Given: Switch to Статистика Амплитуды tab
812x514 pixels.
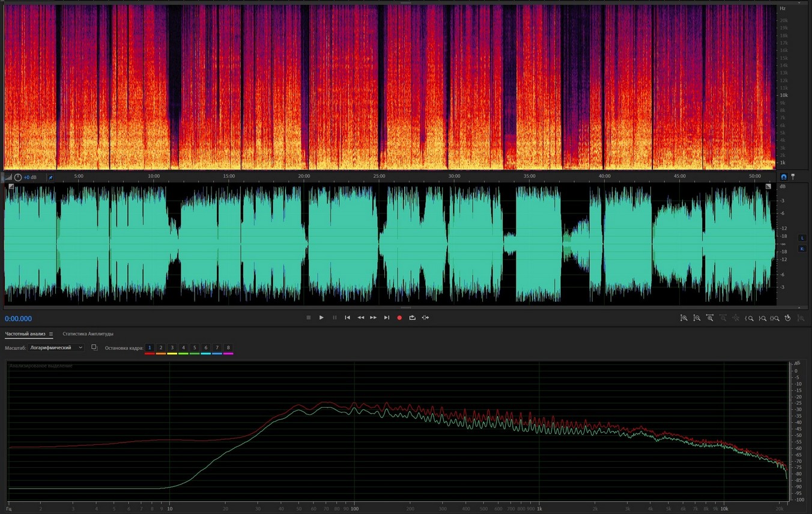Looking at the screenshot, I should click(x=88, y=334).
